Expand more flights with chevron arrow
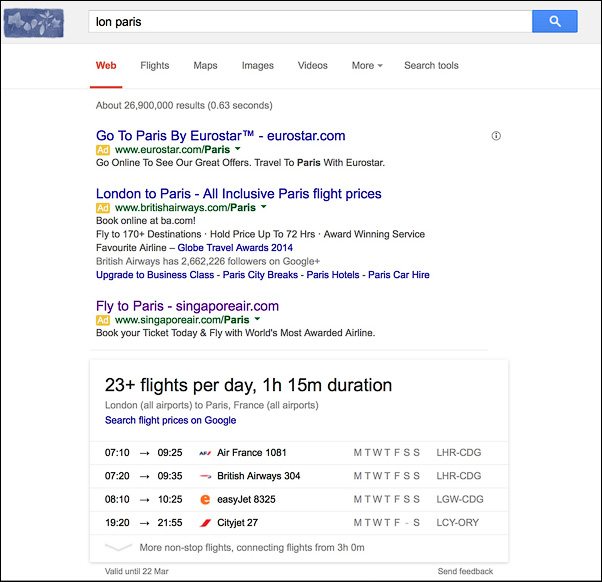The height and width of the screenshot is (582, 602). 118,547
